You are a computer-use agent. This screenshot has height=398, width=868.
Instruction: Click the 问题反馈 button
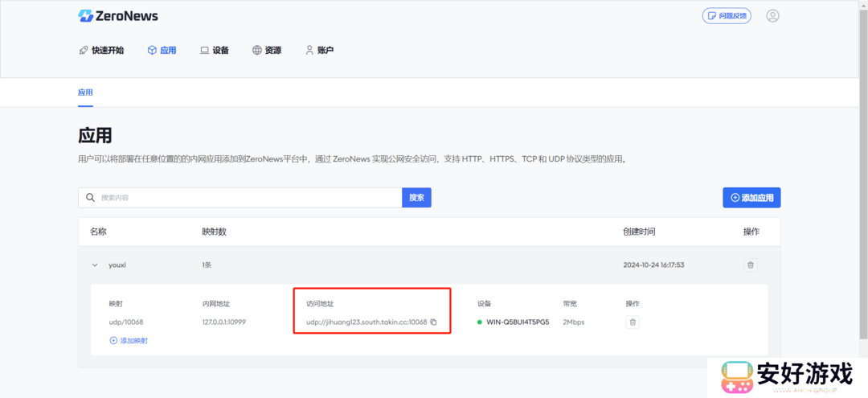(x=727, y=16)
